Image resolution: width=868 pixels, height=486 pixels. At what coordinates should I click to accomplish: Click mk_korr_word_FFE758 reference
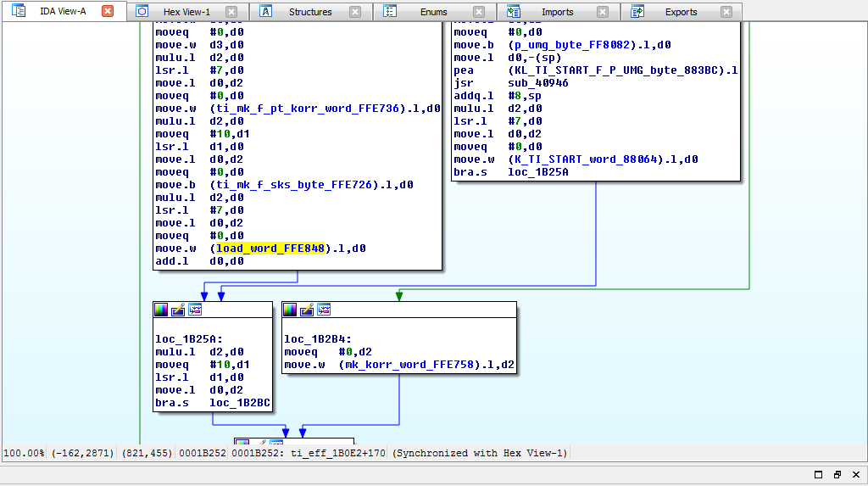click(409, 365)
